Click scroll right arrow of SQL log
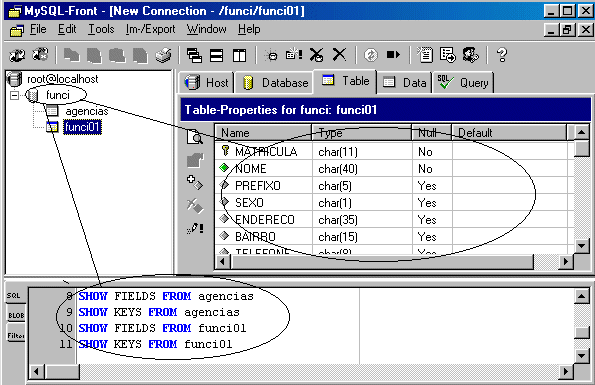The image size is (595, 385). 566,371
